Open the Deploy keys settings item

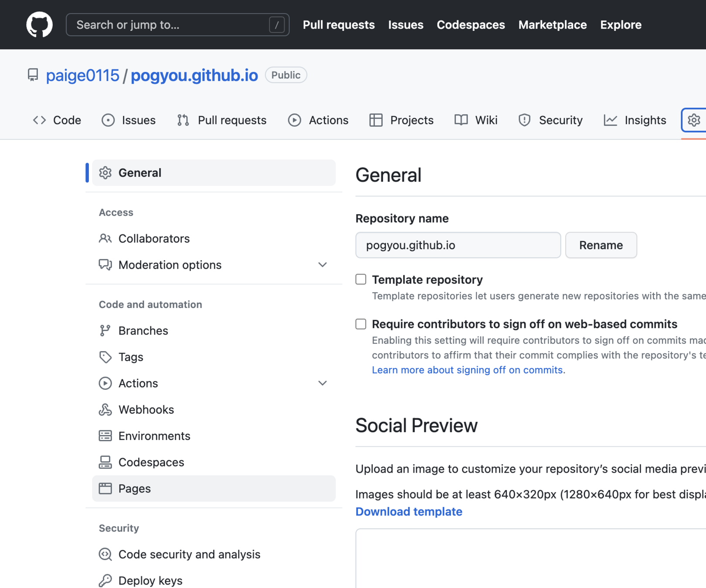pos(214,581)
